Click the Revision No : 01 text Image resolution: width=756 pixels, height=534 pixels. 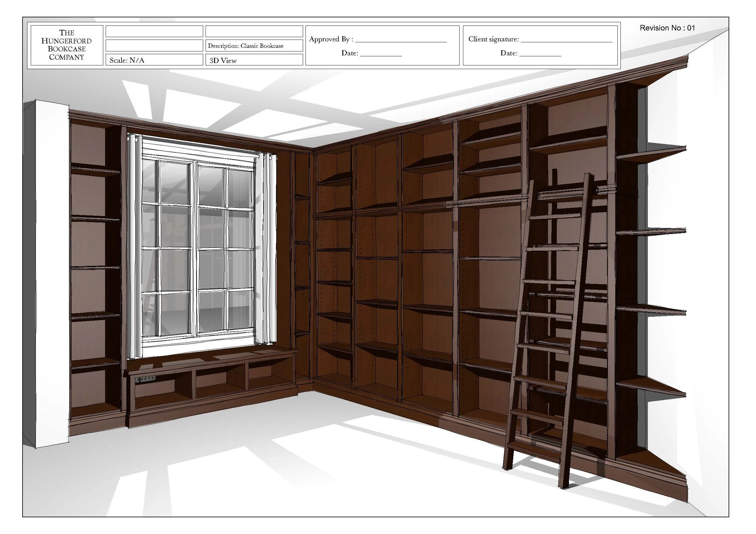666,28
